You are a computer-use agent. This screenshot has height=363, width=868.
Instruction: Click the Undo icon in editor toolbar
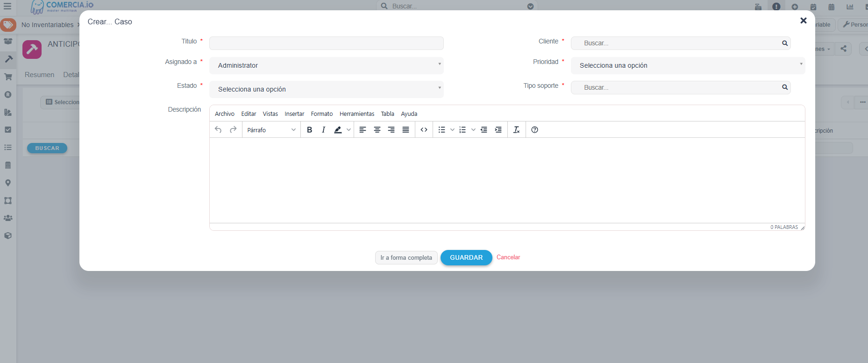coord(218,130)
